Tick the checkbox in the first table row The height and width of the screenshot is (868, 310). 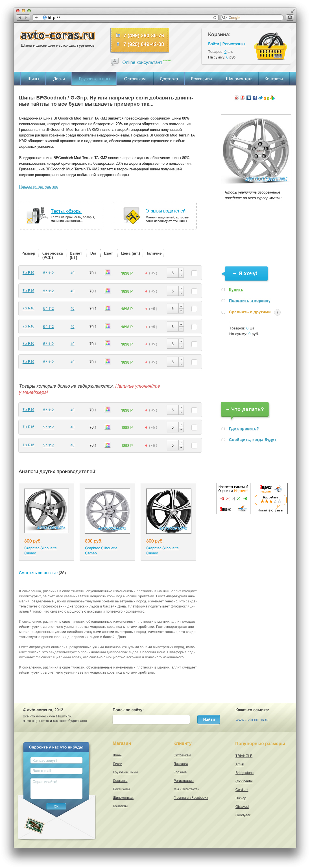(194, 273)
